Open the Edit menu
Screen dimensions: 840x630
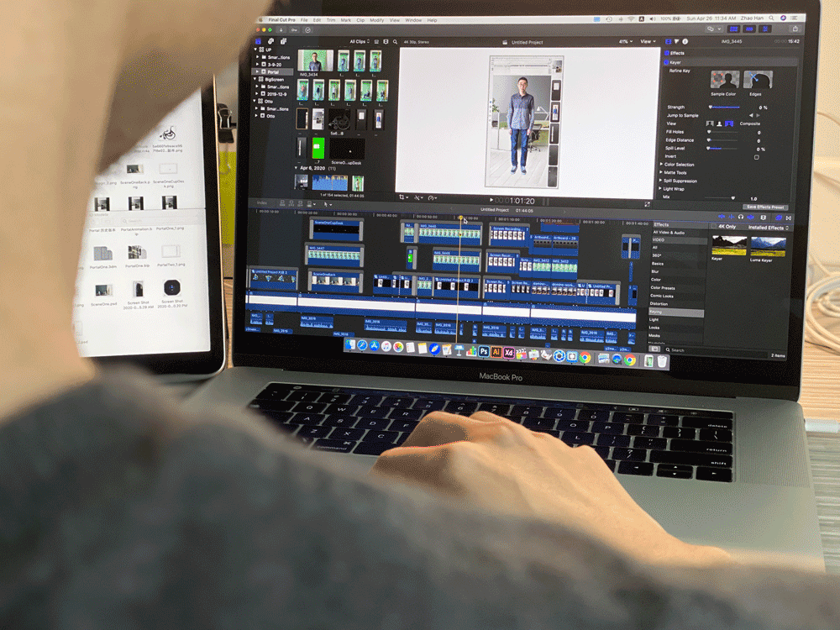click(318, 20)
